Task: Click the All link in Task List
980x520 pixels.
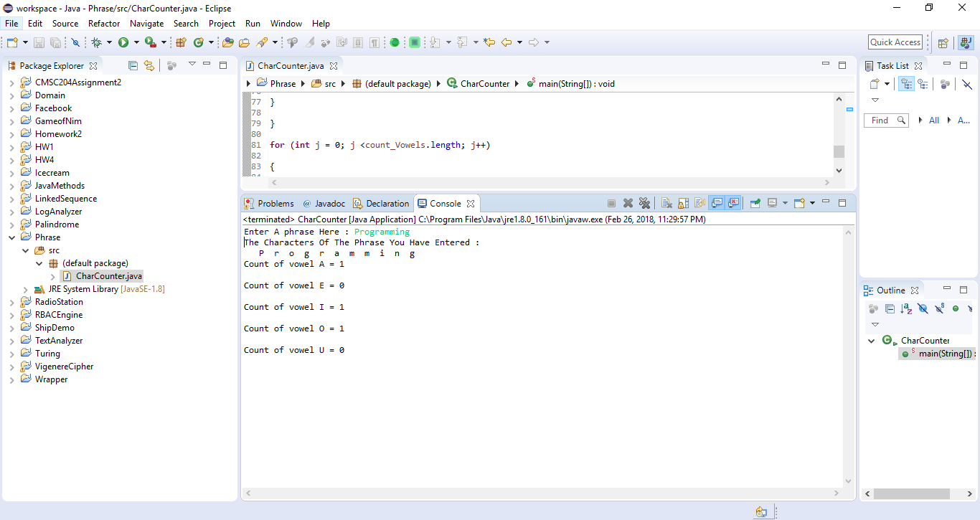Action: coord(933,120)
